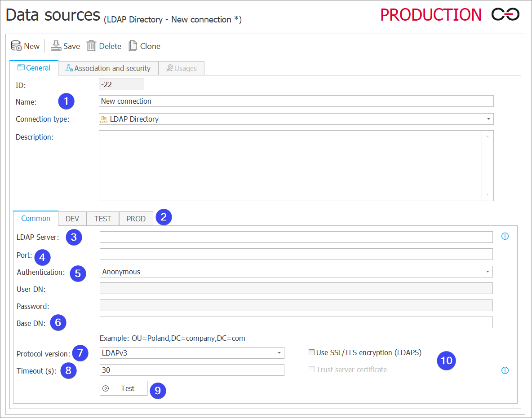Click the ID field showing -22

[x=121, y=84]
